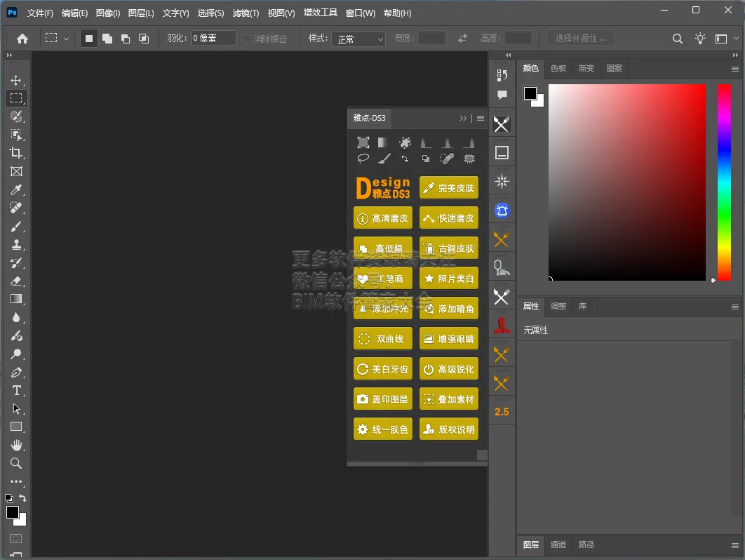Select the Hand tool
The image size is (745, 560).
click(16, 446)
